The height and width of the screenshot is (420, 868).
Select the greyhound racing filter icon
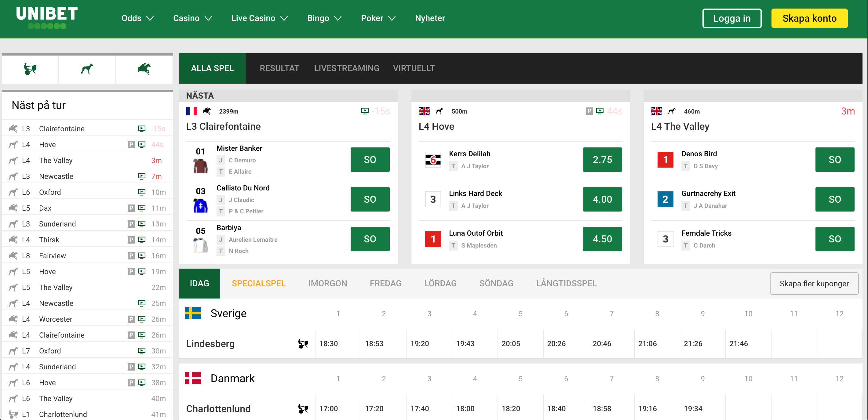coord(87,69)
